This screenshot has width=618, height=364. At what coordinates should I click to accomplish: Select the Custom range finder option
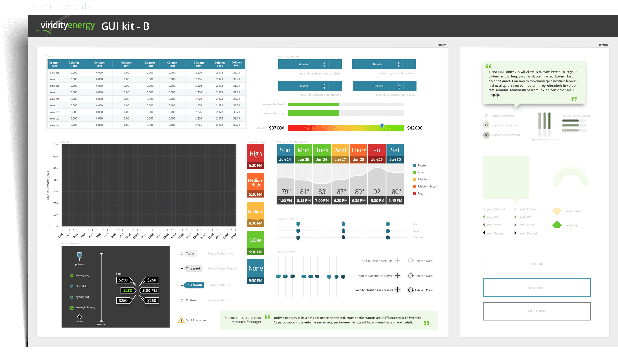[x=191, y=300]
